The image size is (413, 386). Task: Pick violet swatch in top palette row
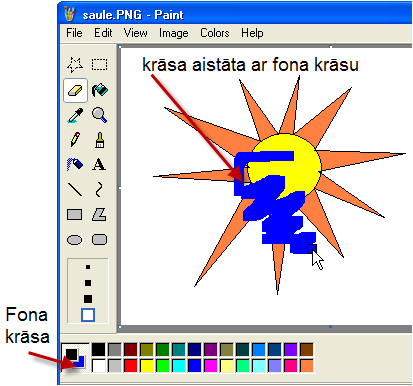tap(291, 350)
